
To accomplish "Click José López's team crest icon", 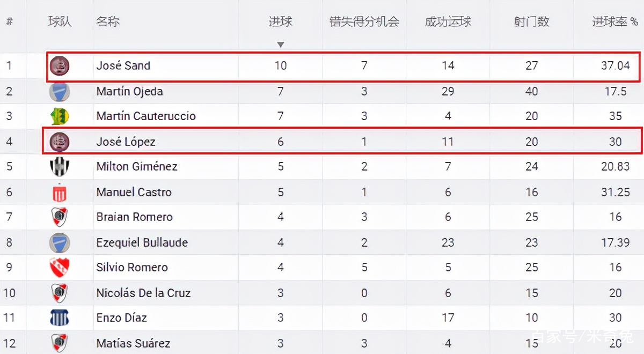I will [60, 142].
